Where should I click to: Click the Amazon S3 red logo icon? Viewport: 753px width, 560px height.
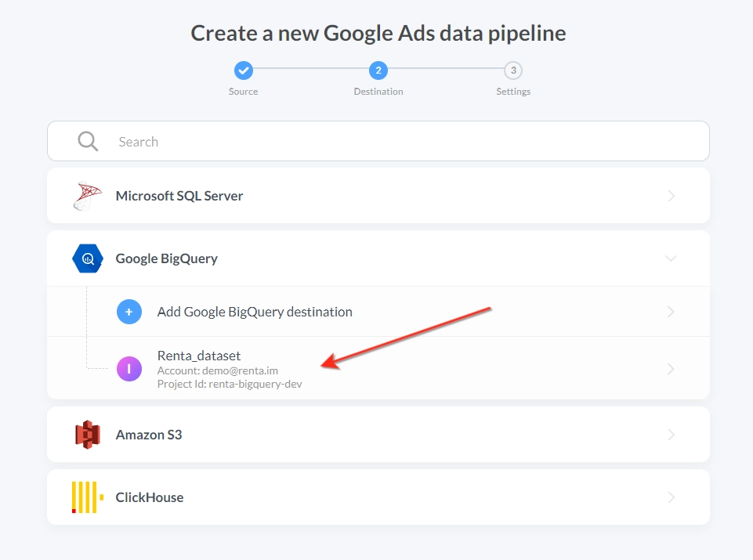tap(88, 435)
